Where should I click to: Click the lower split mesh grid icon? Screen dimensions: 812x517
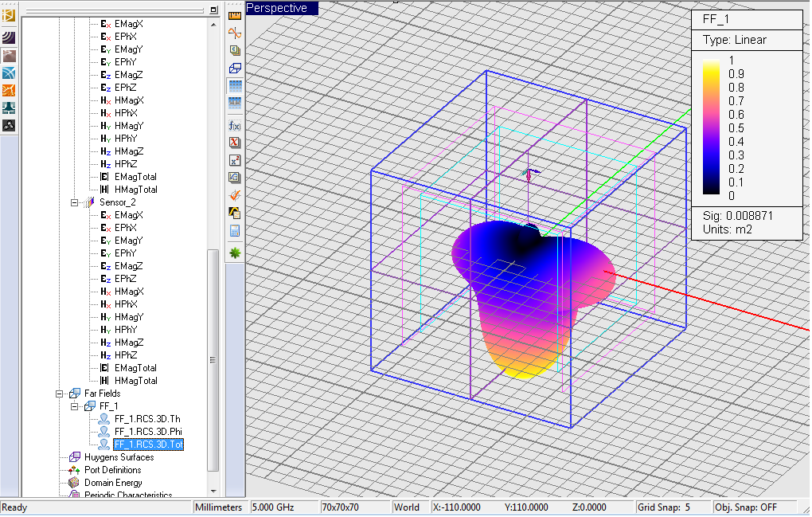pyautogui.click(x=235, y=103)
